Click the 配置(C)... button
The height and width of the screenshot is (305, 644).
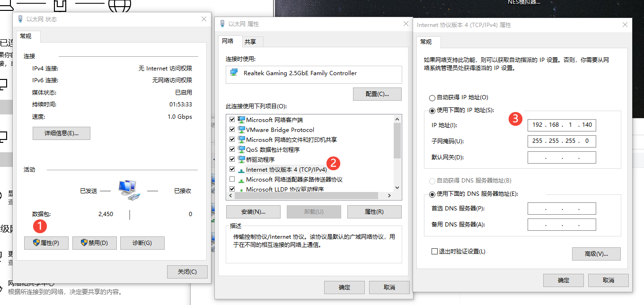377,94
